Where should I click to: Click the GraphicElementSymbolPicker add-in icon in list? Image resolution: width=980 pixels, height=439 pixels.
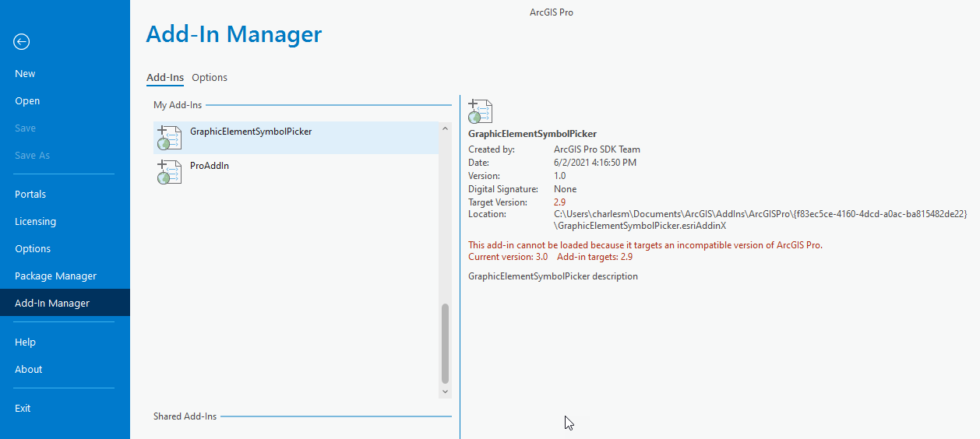169,138
